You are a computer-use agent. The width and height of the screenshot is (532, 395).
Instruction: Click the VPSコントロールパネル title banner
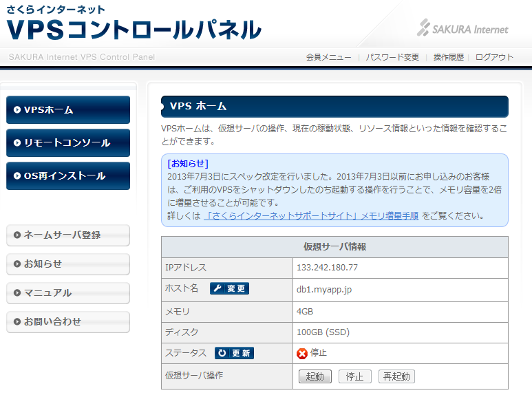[x=134, y=29]
